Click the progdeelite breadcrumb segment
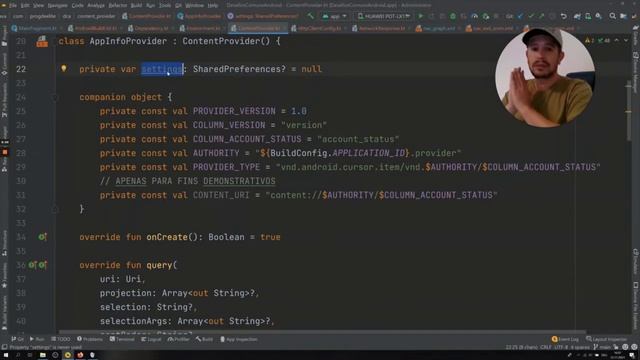This screenshot has width=640, height=360. coord(43,16)
